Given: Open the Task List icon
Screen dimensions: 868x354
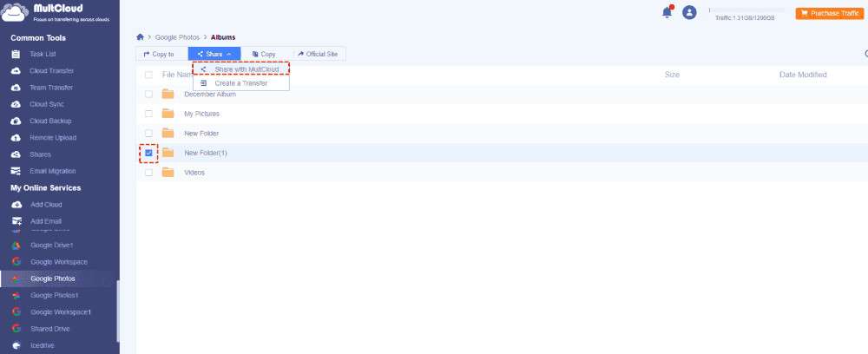Looking at the screenshot, I should pyautogui.click(x=16, y=54).
